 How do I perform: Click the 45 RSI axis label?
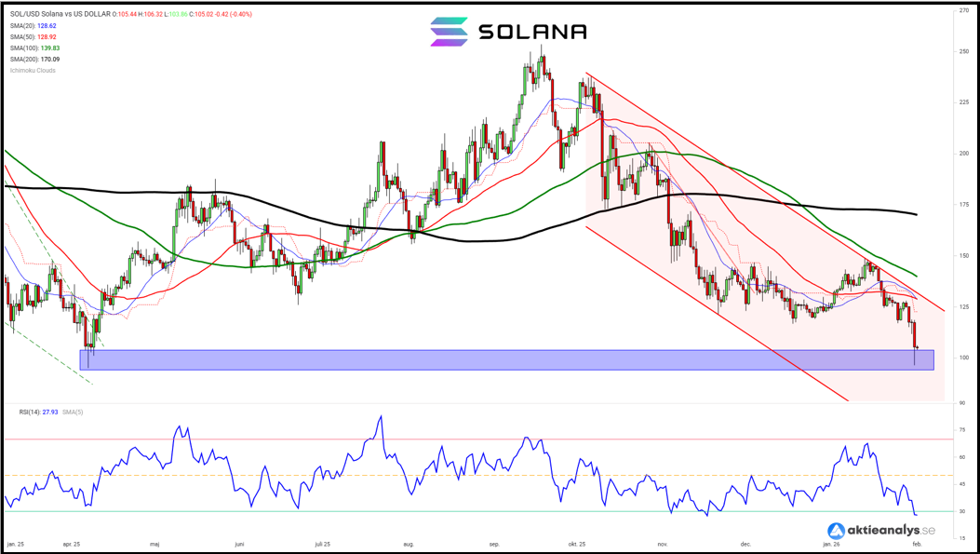pyautogui.click(x=963, y=484)
